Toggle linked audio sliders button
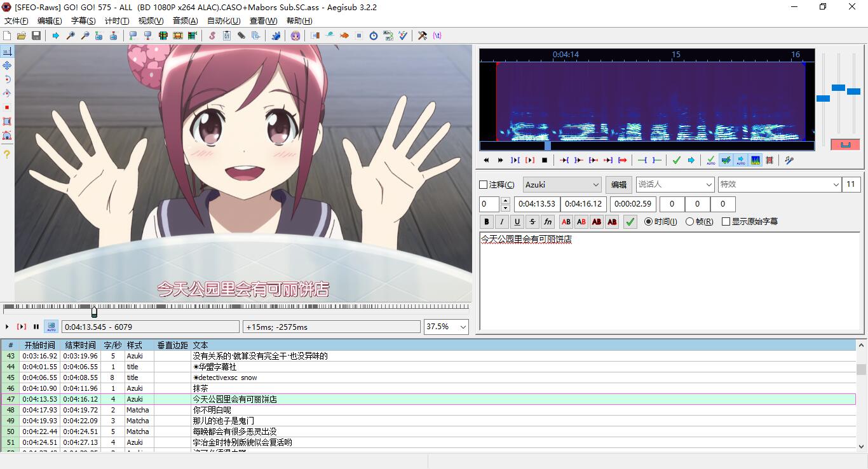868x469 pixels. pos(845,144)
